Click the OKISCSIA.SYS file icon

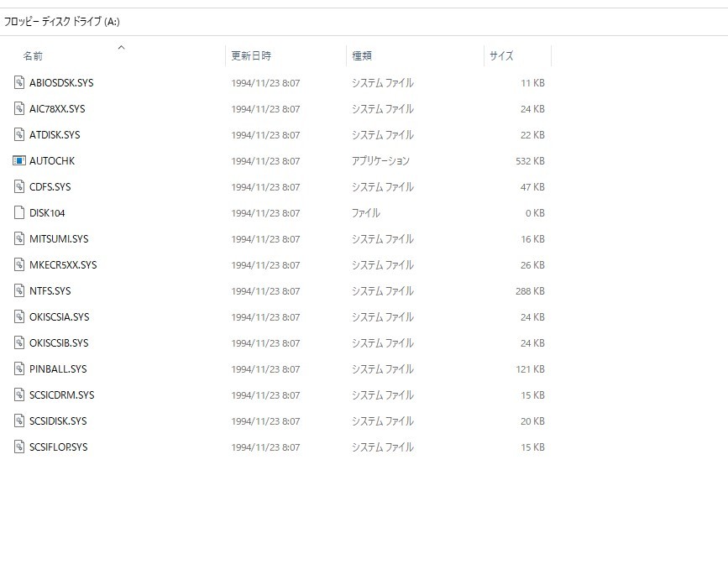click(x=19, y=316)
